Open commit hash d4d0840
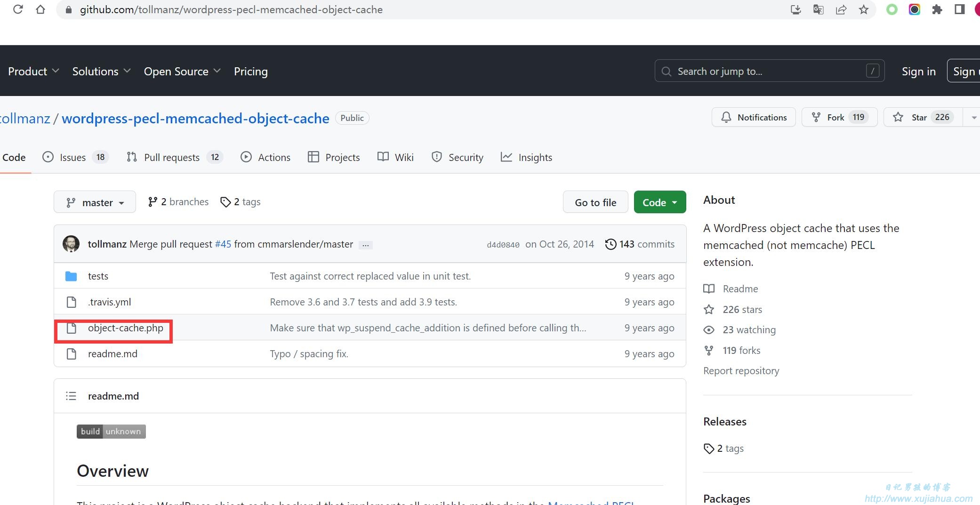The width and height of the screenshot is (980, 505). point(503,245)
